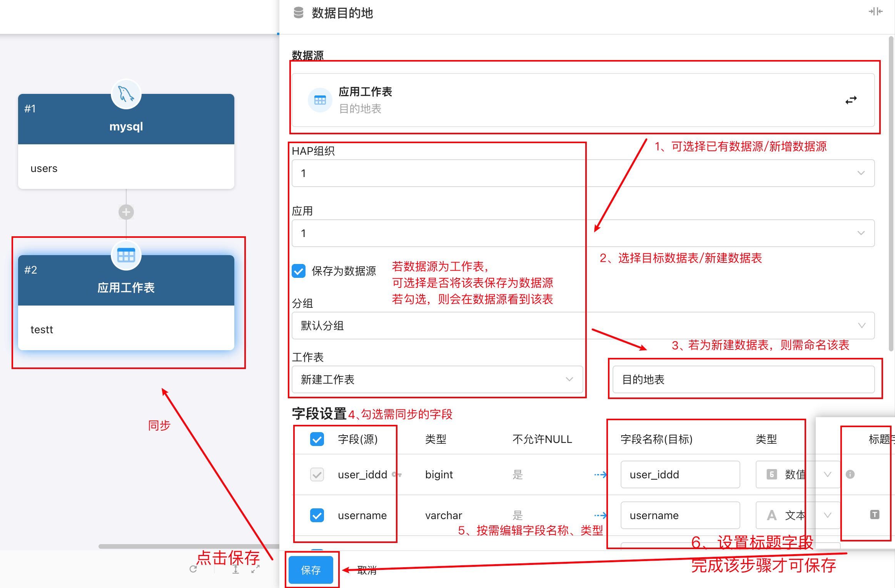Click the blue 保存 button
This screenshot has height=588, width=895.
pos(311,570)
